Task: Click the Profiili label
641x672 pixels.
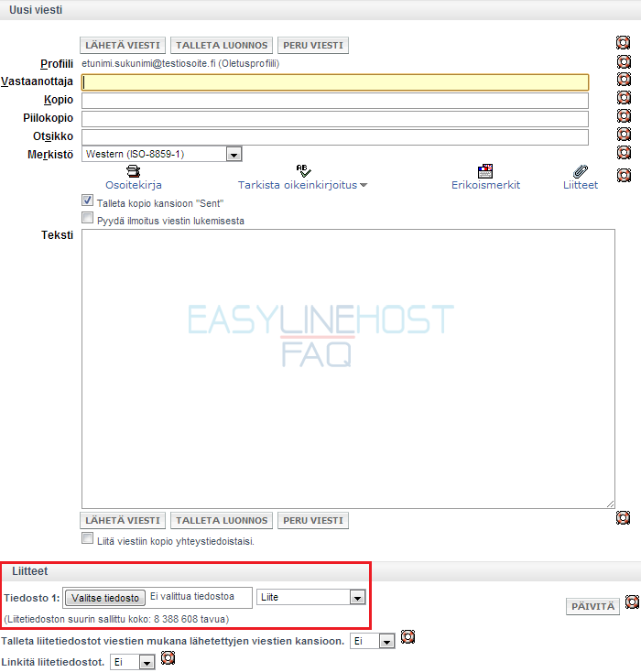Action: (57, 64)
